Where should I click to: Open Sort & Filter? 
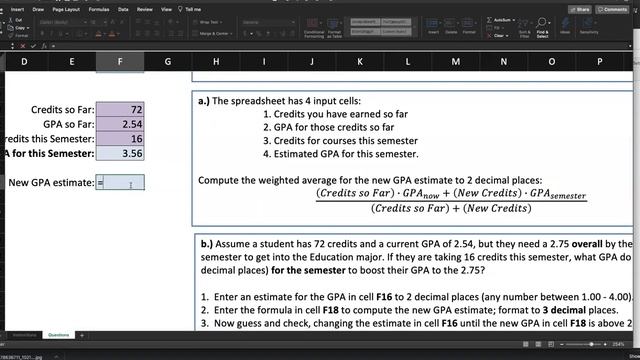pyautogui.click(x=524, y=29)
